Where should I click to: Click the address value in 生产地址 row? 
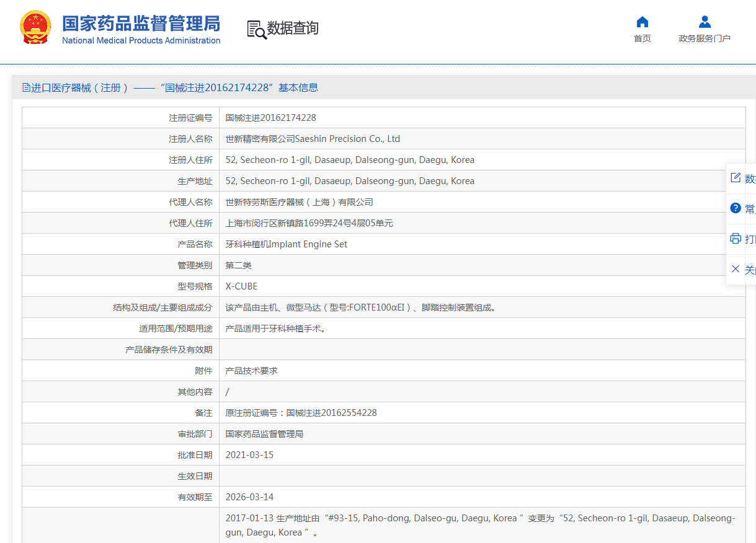tap(350, 181)
